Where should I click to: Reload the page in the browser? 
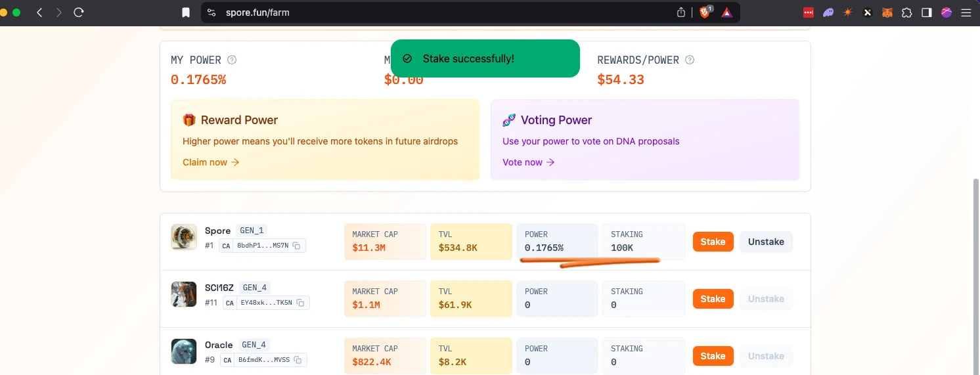tap(79, 12)
